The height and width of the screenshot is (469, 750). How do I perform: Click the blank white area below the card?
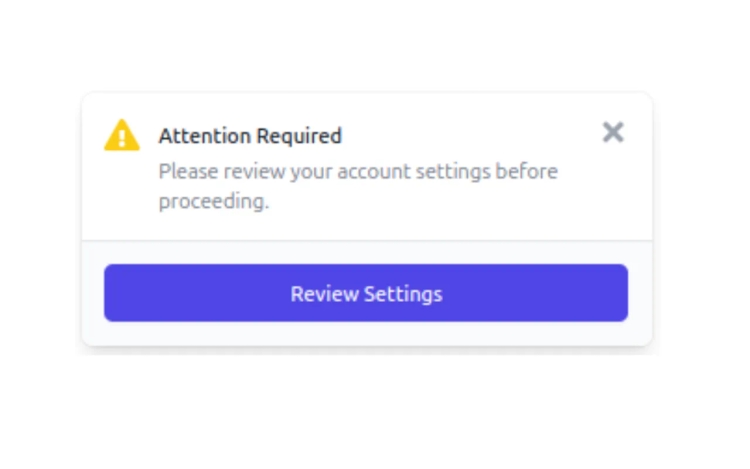[367, 411]
